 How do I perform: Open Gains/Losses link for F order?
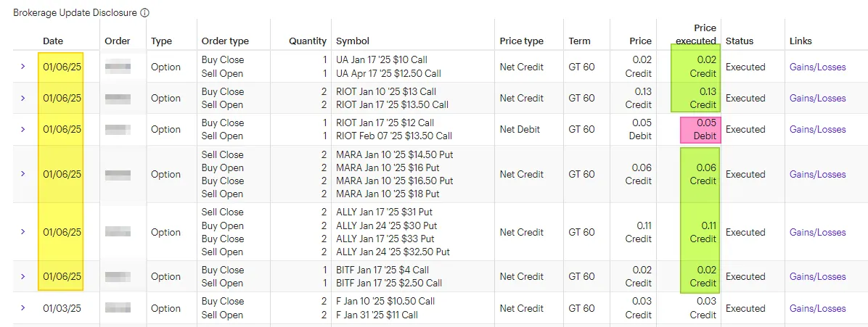[x=818, y=308]
